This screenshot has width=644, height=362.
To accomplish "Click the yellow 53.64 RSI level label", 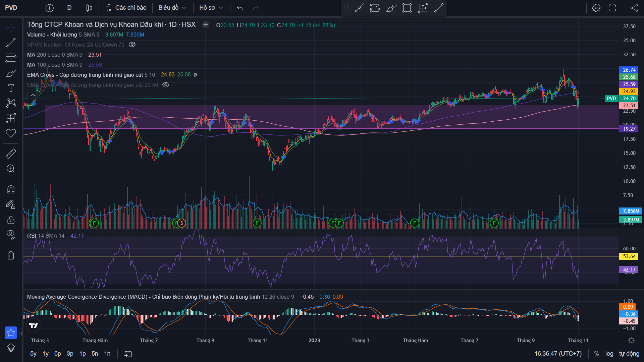I will tap(629, 256).
